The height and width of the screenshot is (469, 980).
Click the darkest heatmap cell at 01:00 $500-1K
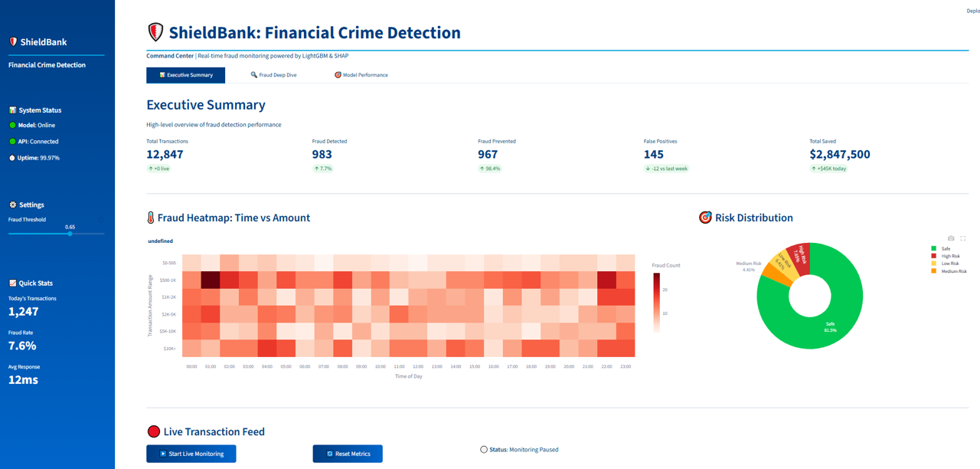pos(211,280)
